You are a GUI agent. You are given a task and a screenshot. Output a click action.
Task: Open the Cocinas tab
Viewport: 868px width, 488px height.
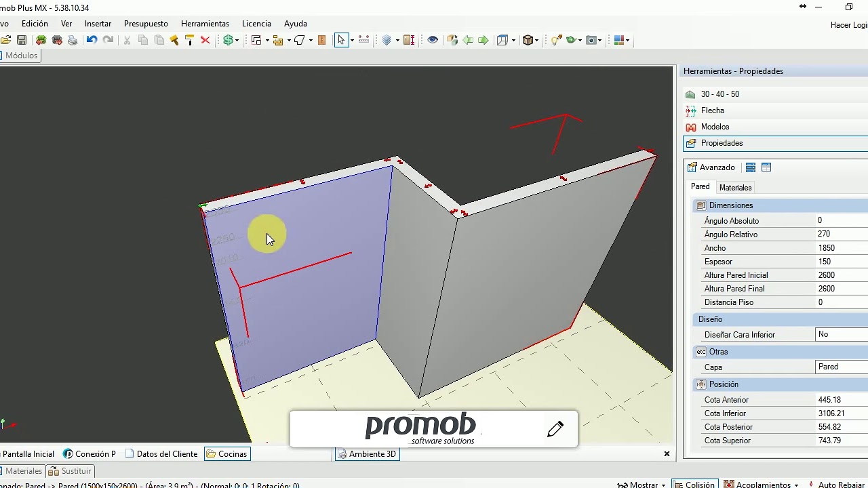tap(226, 454)
